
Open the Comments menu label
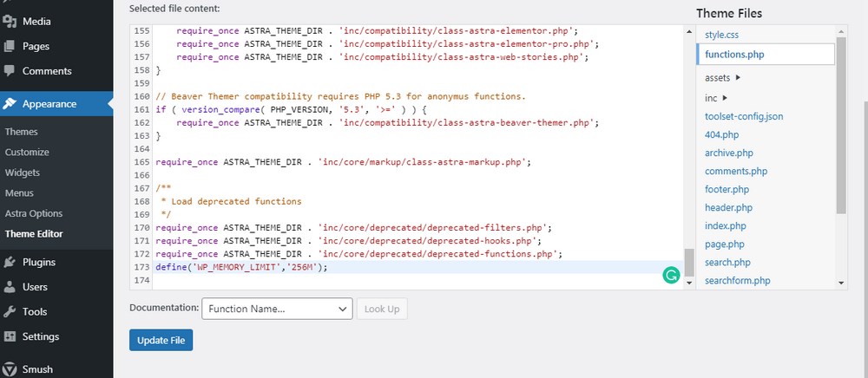pos(47,71)
